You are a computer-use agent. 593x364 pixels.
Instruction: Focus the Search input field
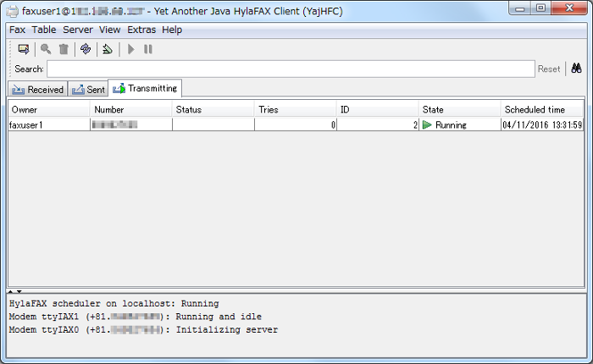pyautogui.click(x=291, y=69)
